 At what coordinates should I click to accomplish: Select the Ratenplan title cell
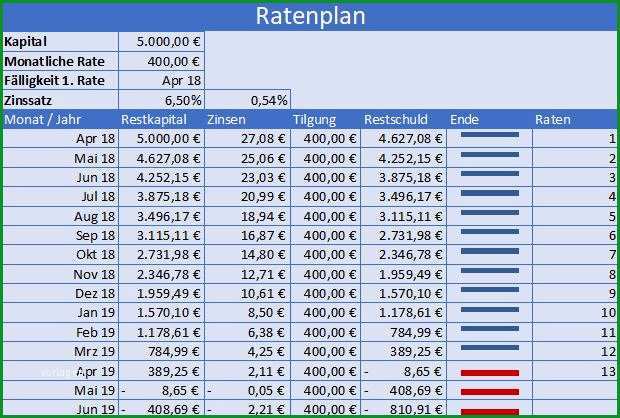[x=310, y=17]
